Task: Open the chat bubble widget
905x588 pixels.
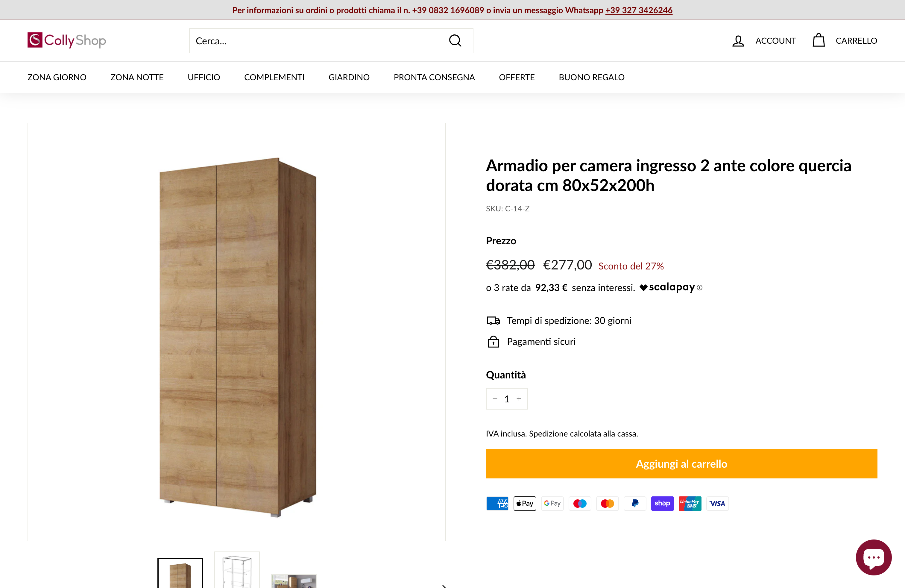Action: [x=874, y=557]
